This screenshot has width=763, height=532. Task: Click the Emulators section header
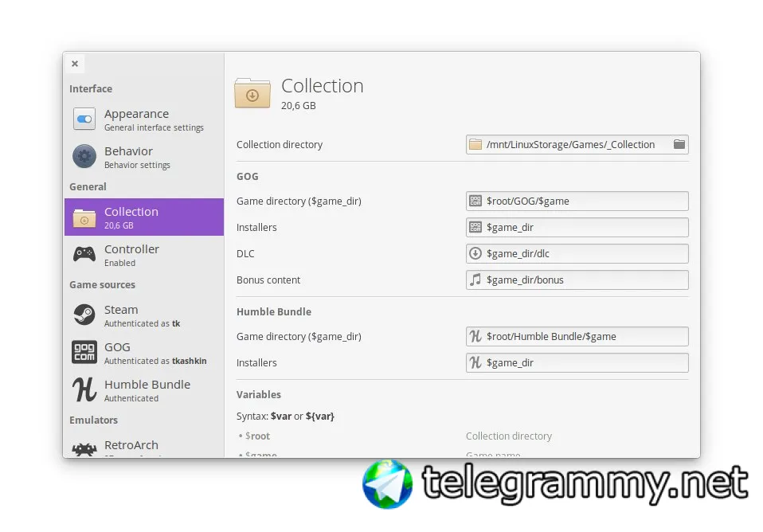coord(93,420)
